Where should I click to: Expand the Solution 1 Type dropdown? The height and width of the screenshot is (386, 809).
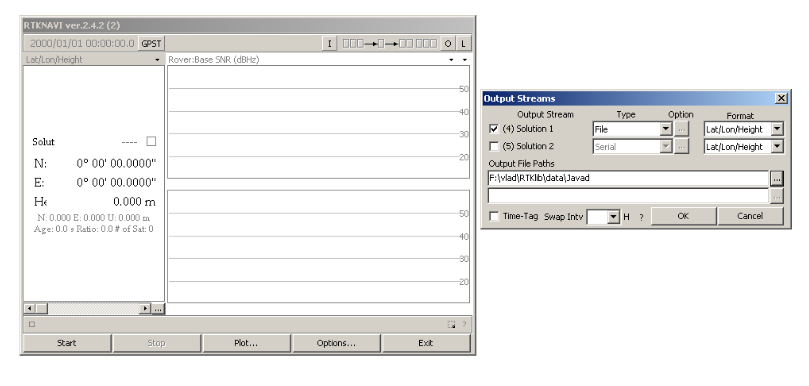pyautogui.click(x=666, y=129)
